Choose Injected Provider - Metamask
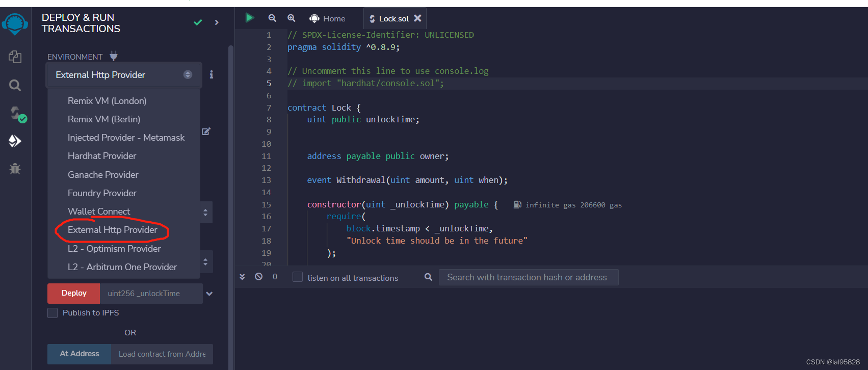Screen dimensions: 868x370 pyautogui.click(x=126, y=138)
